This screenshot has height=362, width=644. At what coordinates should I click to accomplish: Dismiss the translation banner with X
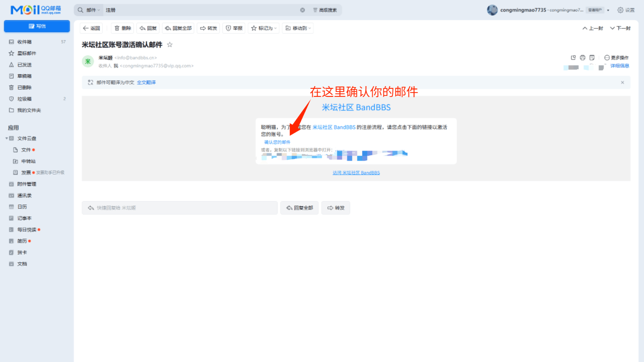click(x=622, y=82)
